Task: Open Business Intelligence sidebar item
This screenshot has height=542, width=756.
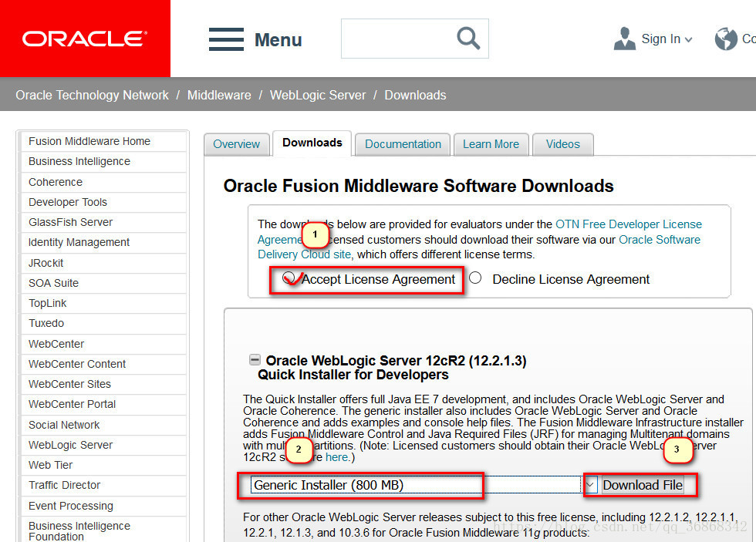Action: tap(103, 161)
